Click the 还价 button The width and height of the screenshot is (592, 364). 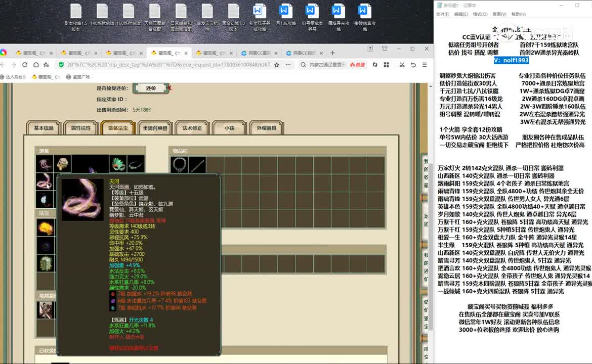(x=151, y=88)
